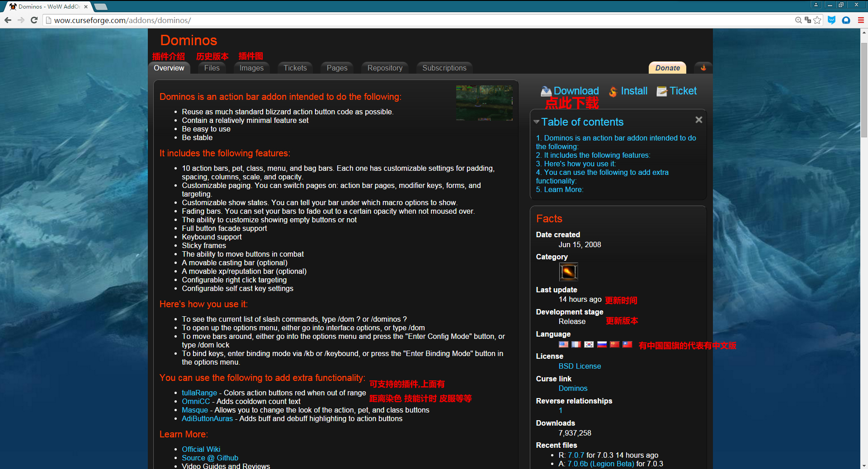
Task: Click the Download link
Action: pyautogui.click(x=576, y=91)
